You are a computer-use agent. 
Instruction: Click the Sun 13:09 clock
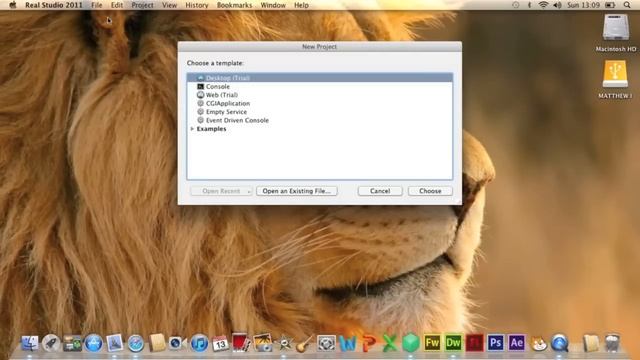click(x=584, y=5)
